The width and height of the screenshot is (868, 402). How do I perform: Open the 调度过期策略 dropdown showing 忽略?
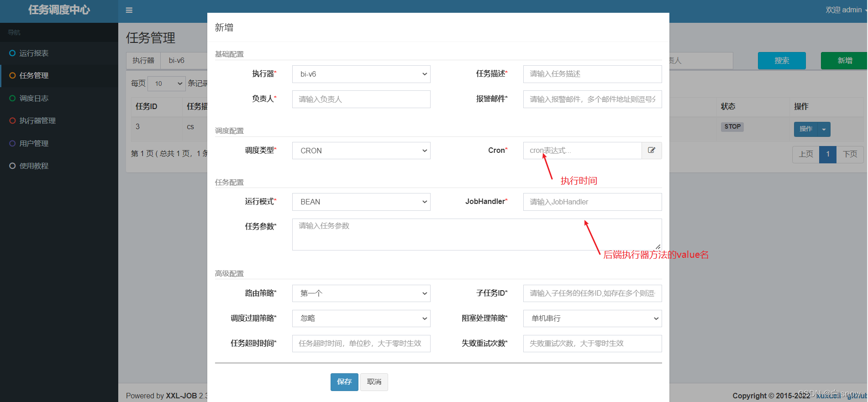(361, 318)
